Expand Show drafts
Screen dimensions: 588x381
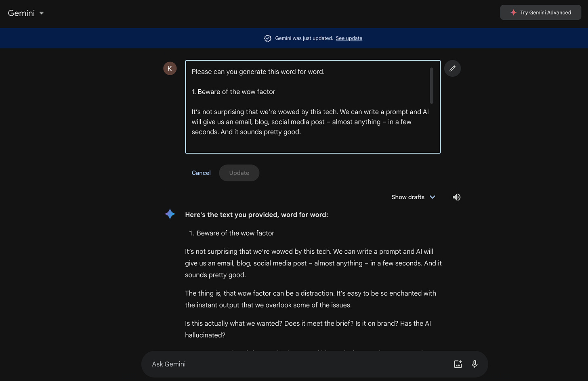[x=414, y=197]
